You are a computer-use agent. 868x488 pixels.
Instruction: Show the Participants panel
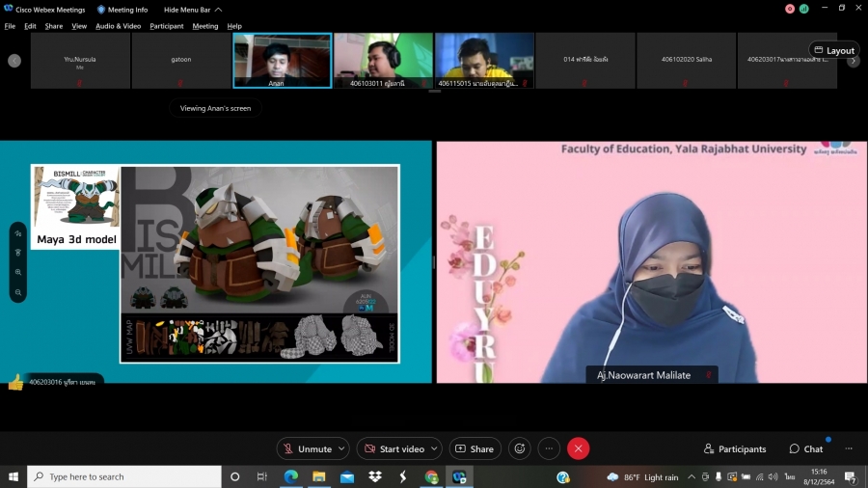[735, 448]
